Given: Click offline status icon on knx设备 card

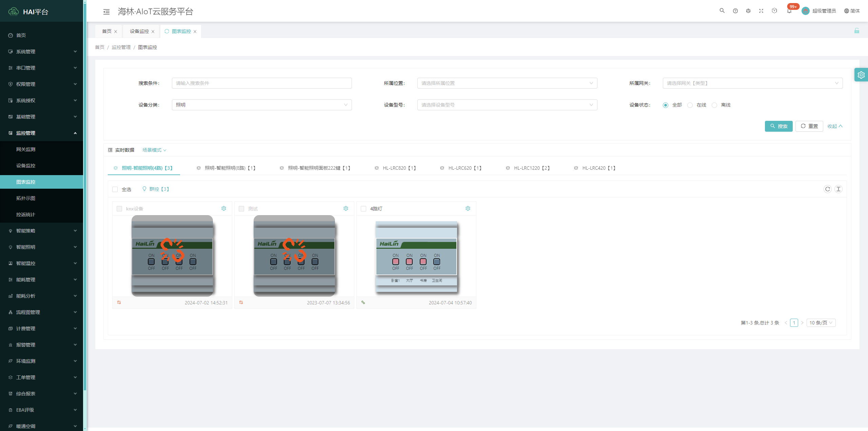Looking at the screenshot, I should 119,302.
